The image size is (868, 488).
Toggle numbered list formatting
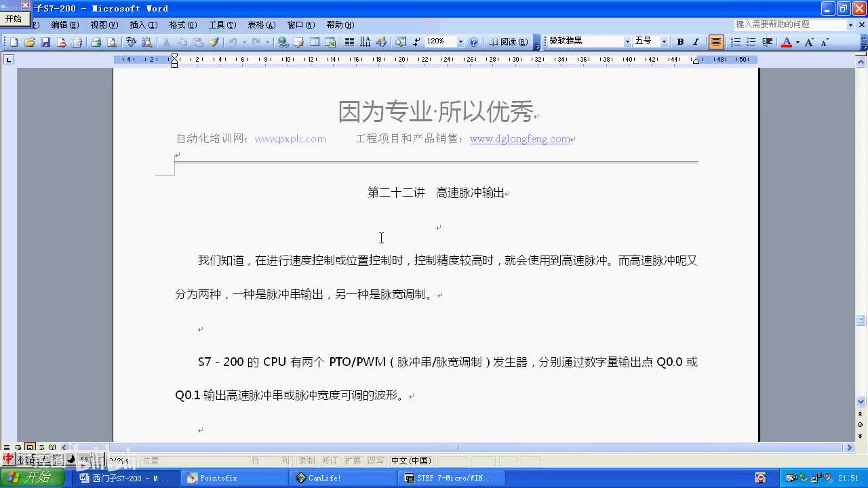[x=736, y=42]
